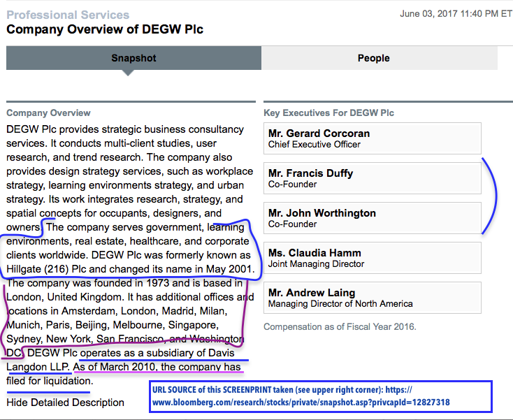Click the "Joint Managing Director" job title
Screen dimensions: 513x420
pos(316,264)
